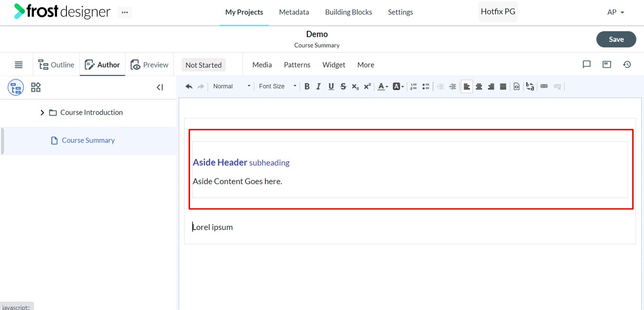This screenshot has width=644, height=310.
Task: Open the find and replace tool
Action: (530, 86)
